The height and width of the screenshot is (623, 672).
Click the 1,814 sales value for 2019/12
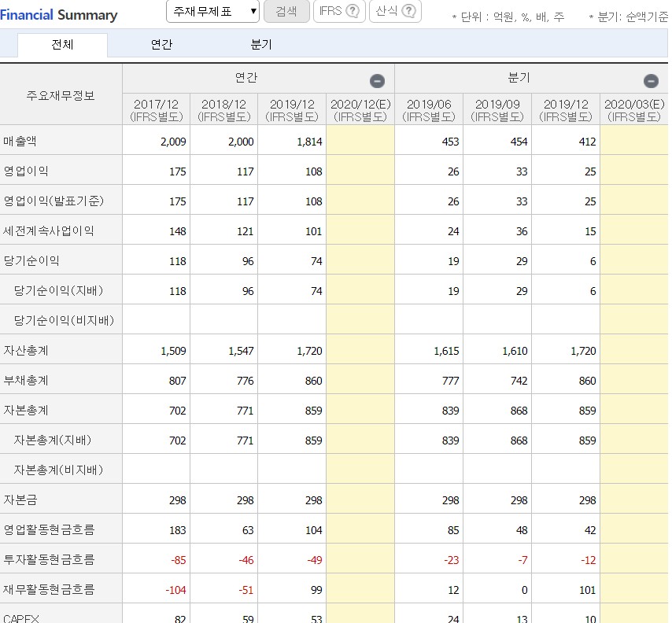click(x=309, y=142)
